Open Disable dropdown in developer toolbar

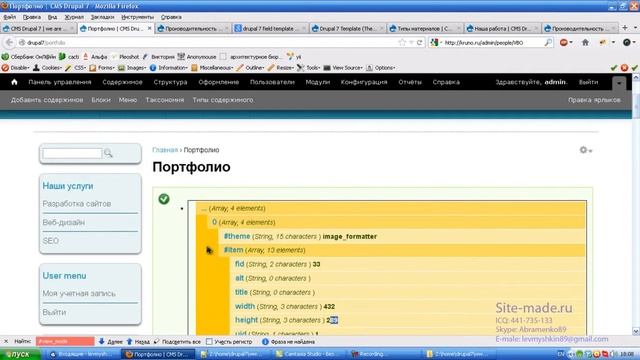point(16,68)
